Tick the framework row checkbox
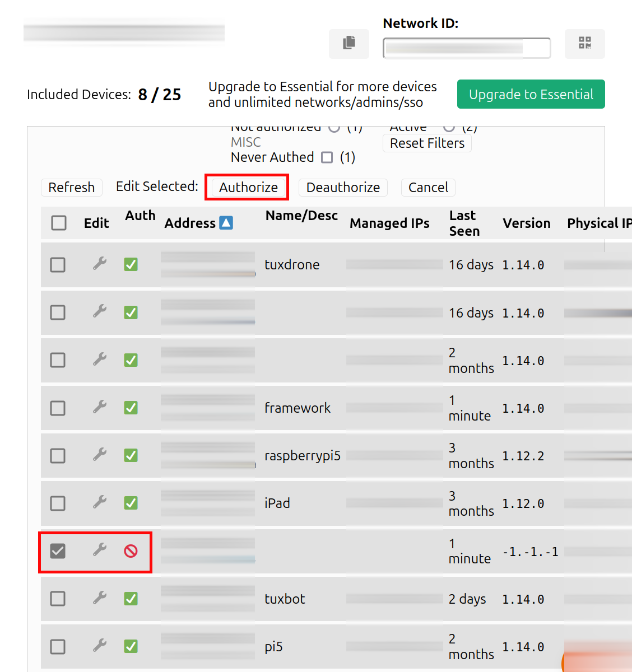 tap(58, 408)
